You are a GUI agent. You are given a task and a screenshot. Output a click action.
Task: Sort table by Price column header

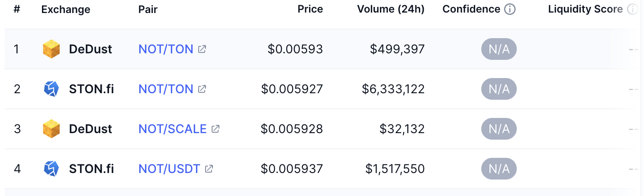[310, 9]
